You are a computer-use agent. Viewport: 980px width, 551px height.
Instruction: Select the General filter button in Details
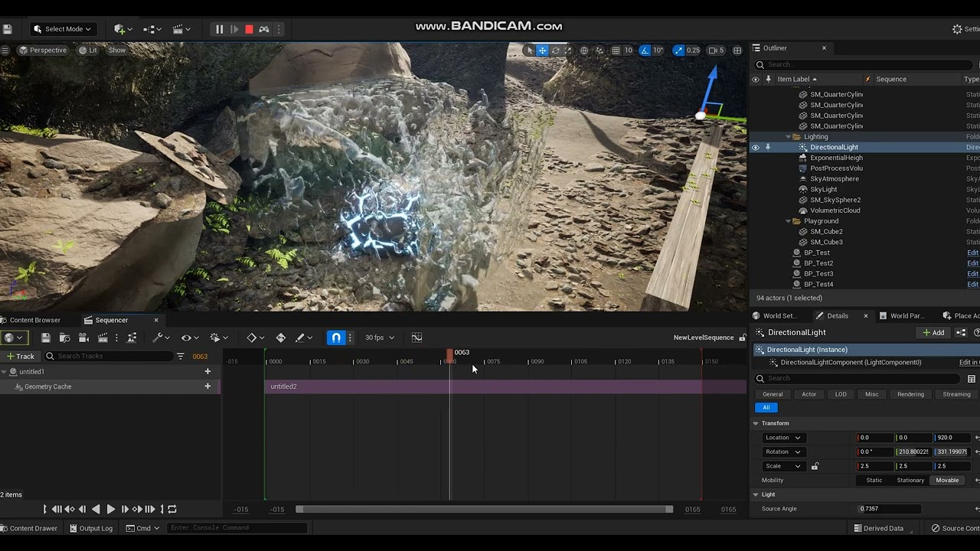[773, 394]
